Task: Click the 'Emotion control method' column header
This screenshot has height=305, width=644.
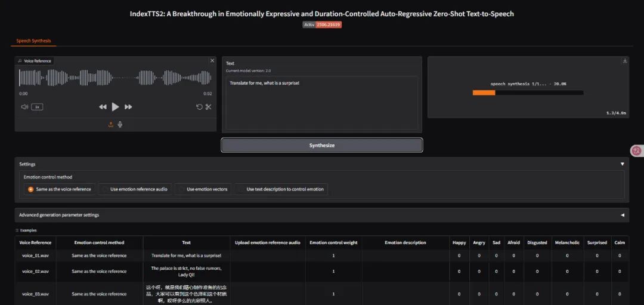Action: pyautogui.click(x=99, y=242)
